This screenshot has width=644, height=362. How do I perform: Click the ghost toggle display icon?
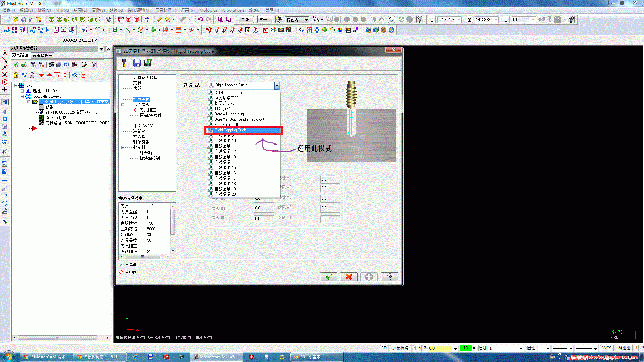click(32, 75)
